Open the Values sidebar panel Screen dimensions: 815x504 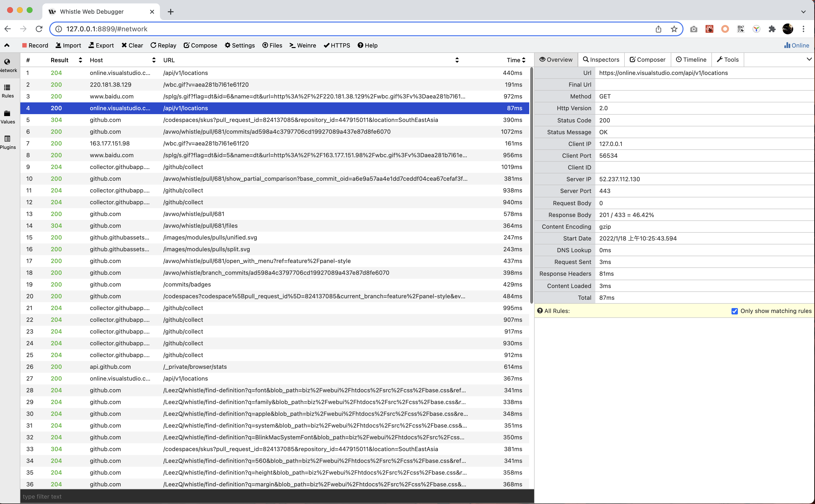point(7,117)
